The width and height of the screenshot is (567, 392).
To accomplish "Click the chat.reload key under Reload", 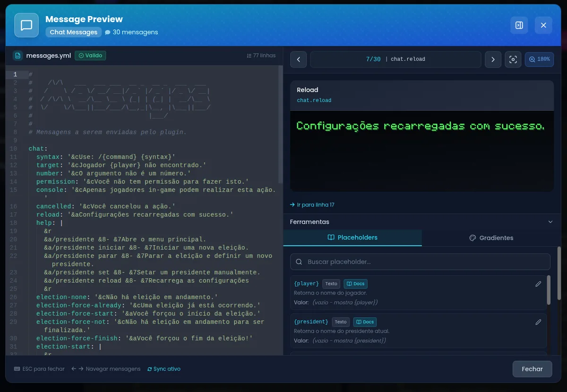I will pyautogui.click(x=314, y=101).
